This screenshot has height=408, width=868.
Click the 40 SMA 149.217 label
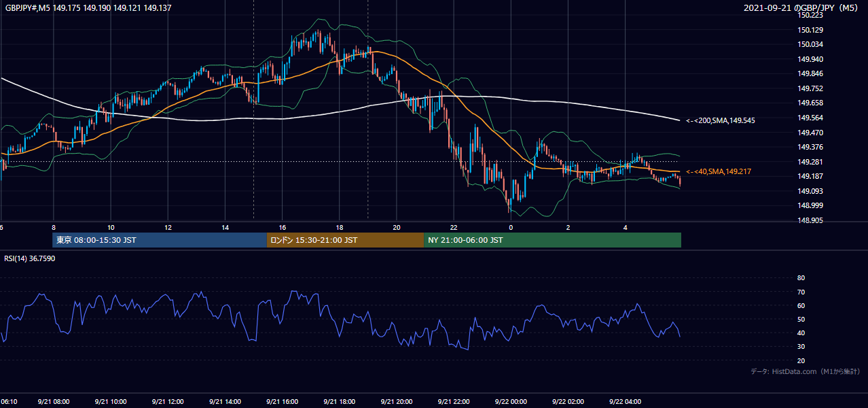pyautogui.click(x=718, y=171)
